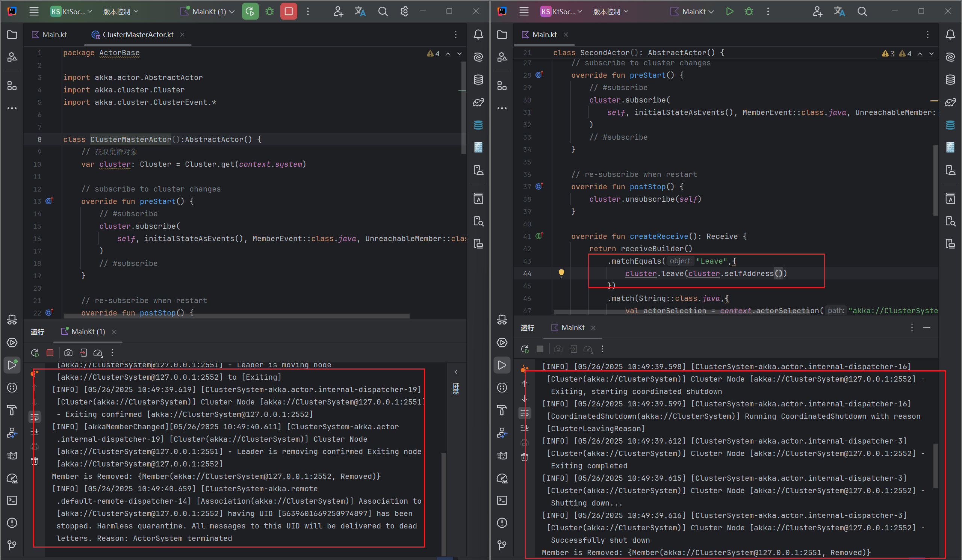Run MainKt with green play button

tap(729, 11)
